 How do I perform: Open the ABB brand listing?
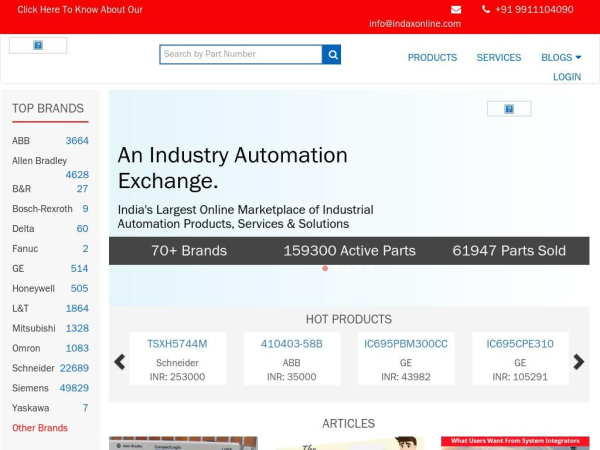pos(21,141)
